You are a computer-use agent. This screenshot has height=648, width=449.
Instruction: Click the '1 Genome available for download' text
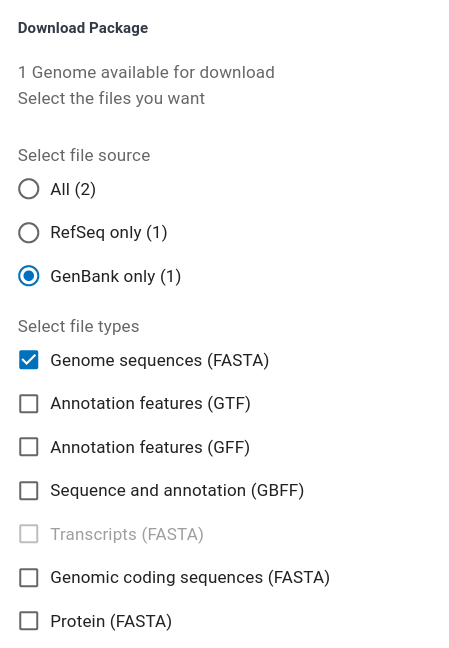click(146, 72)
